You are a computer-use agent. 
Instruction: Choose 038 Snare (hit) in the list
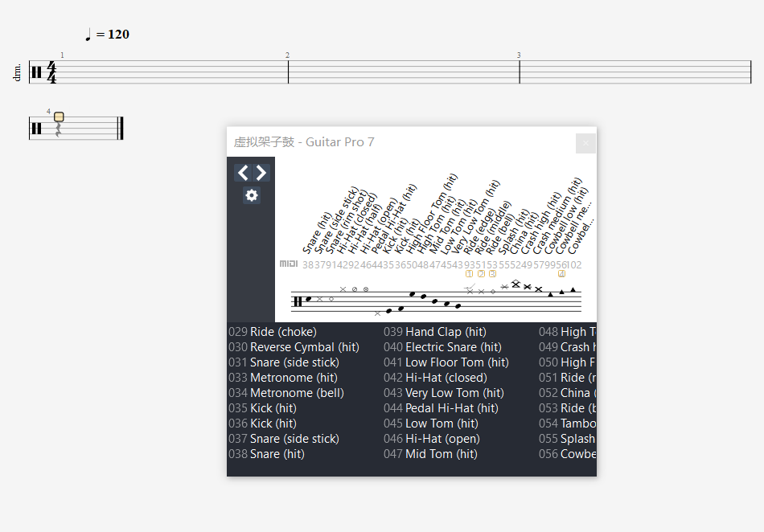[x=266, y=454]
